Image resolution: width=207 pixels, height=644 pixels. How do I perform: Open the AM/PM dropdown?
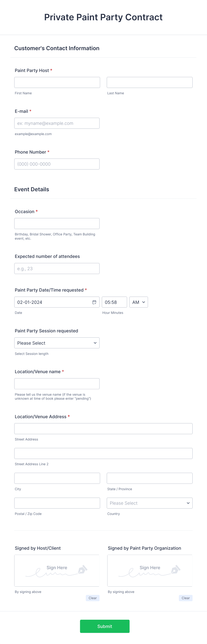[139, 302]
